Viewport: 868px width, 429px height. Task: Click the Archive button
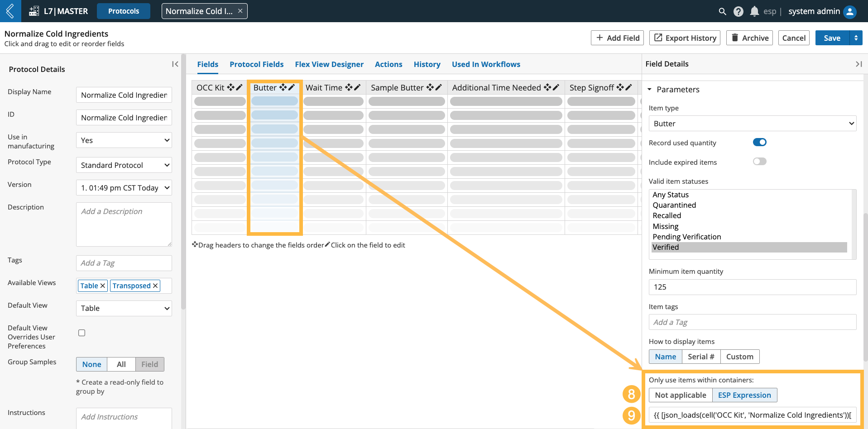(x=750, y=38)
